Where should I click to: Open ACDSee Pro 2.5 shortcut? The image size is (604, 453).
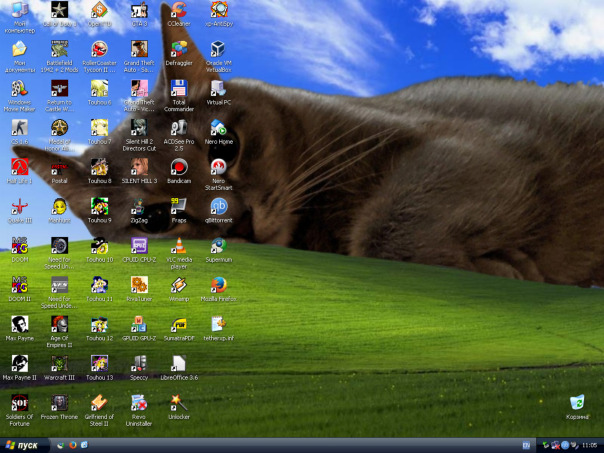179,128
